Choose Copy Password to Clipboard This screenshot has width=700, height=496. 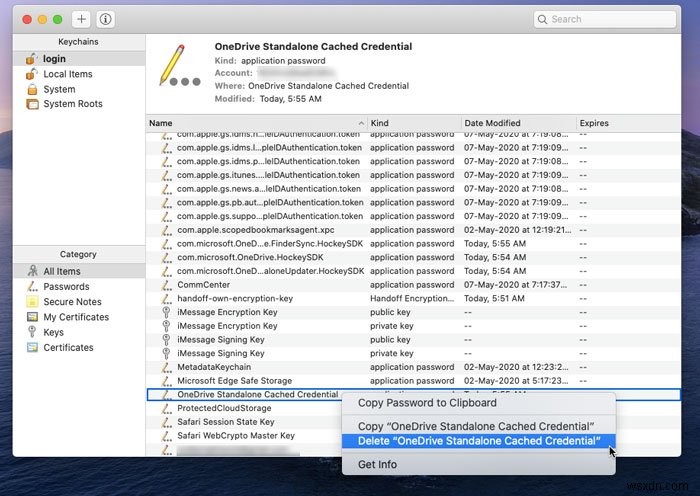[x=479, y=403]
